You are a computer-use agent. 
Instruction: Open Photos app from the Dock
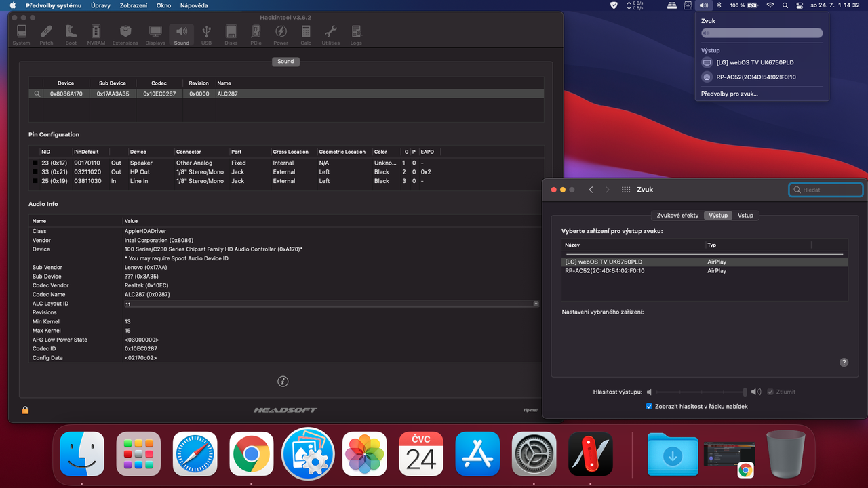[x=365, y=453]
